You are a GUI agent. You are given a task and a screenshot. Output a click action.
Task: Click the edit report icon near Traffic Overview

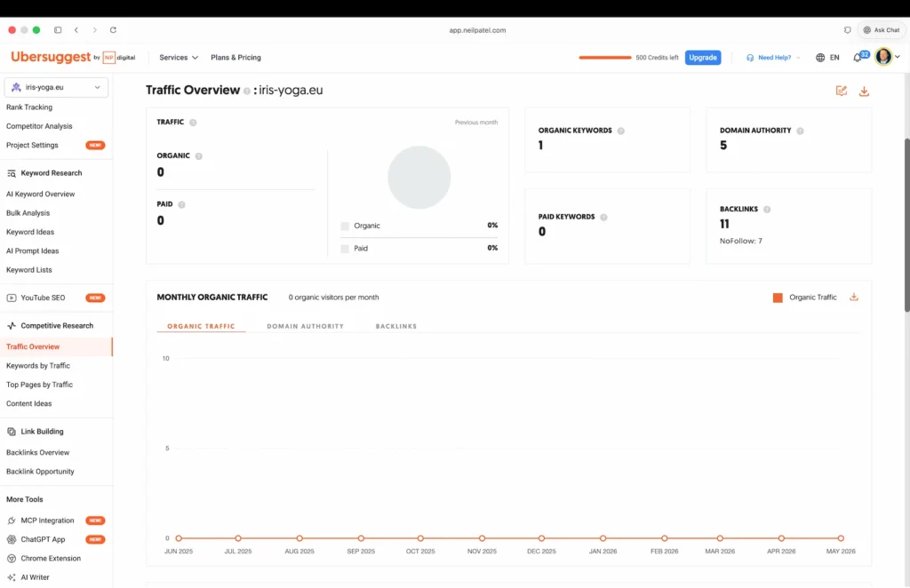[x=841, y=91]
